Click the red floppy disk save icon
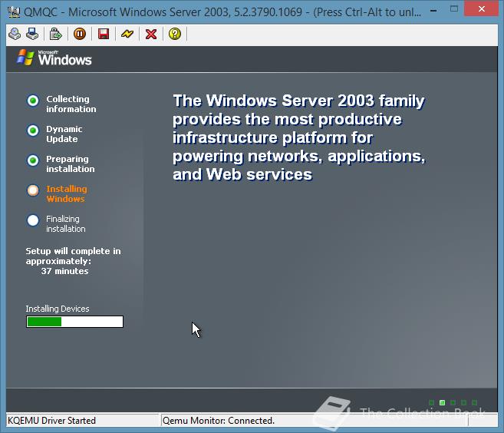This screenshot has height=433, width=504. click(x=104, y=34)
